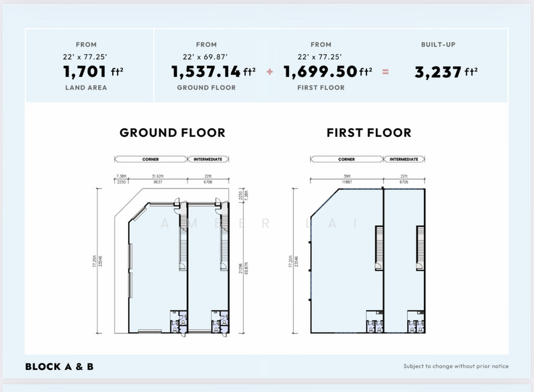Select the CORNER label above first floor plan

tap(346, 160)
